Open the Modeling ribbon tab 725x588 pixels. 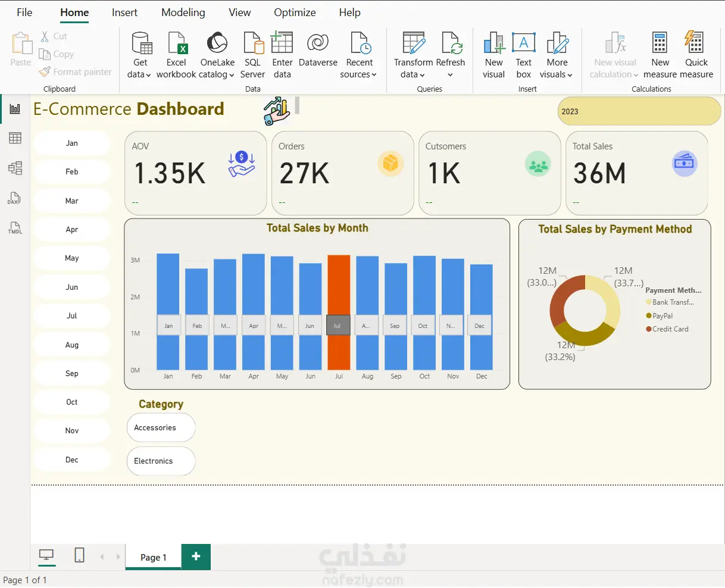pyautogui.click(x=183, y=12)
